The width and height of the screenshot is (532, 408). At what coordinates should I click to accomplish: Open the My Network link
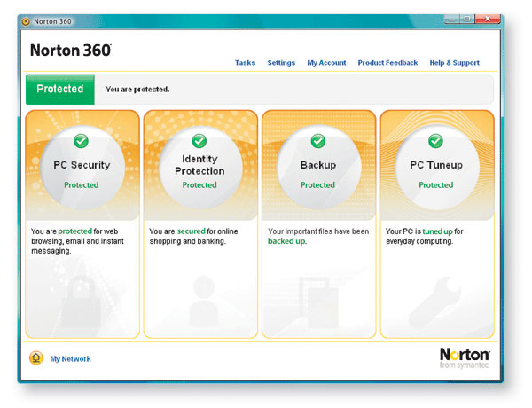pyautogui.click(x=70, y=359)
